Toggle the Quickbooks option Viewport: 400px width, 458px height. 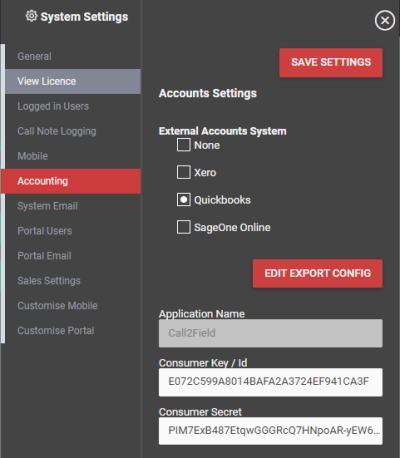[184, 200]
